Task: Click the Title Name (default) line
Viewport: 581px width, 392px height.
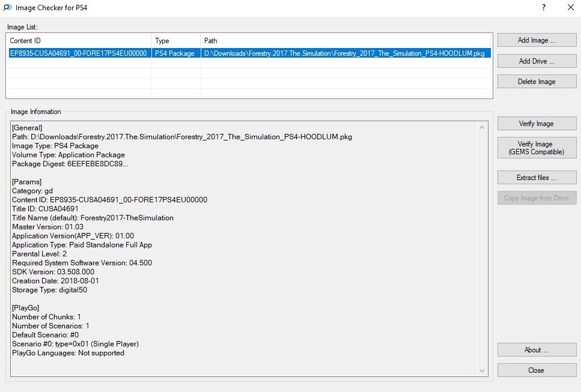Action: point(93,218)
